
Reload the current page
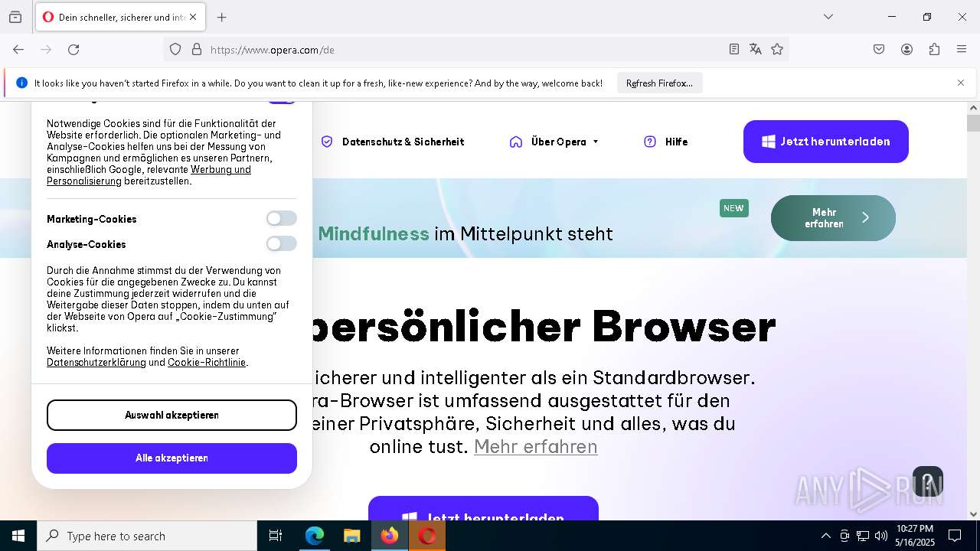[x=73, y=49]
